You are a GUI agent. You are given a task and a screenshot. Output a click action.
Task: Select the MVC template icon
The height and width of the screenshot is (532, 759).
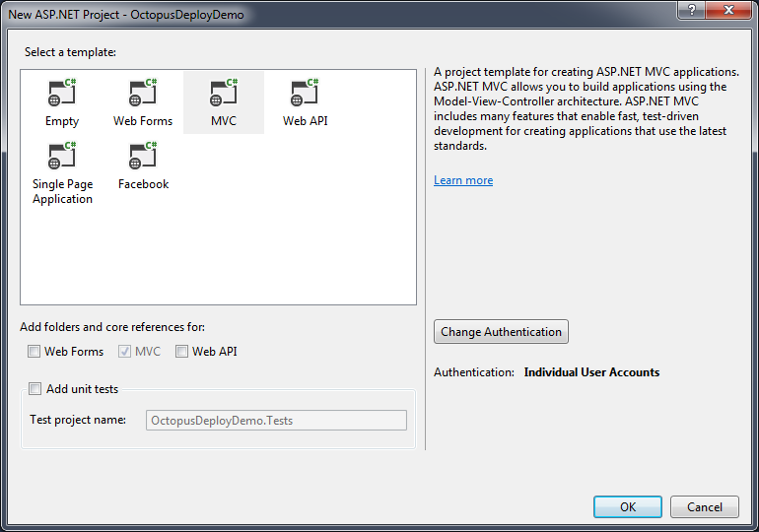click(224, 94)
